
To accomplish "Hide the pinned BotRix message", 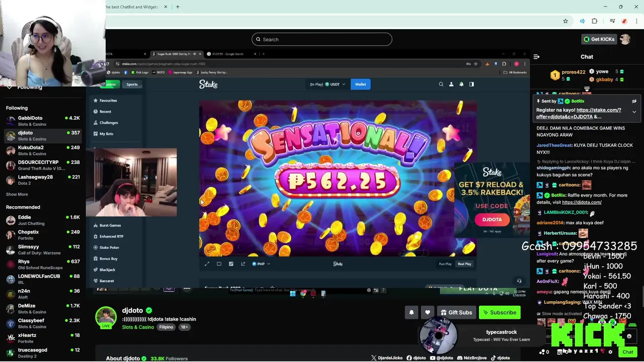I will click(x=634, y=101).
